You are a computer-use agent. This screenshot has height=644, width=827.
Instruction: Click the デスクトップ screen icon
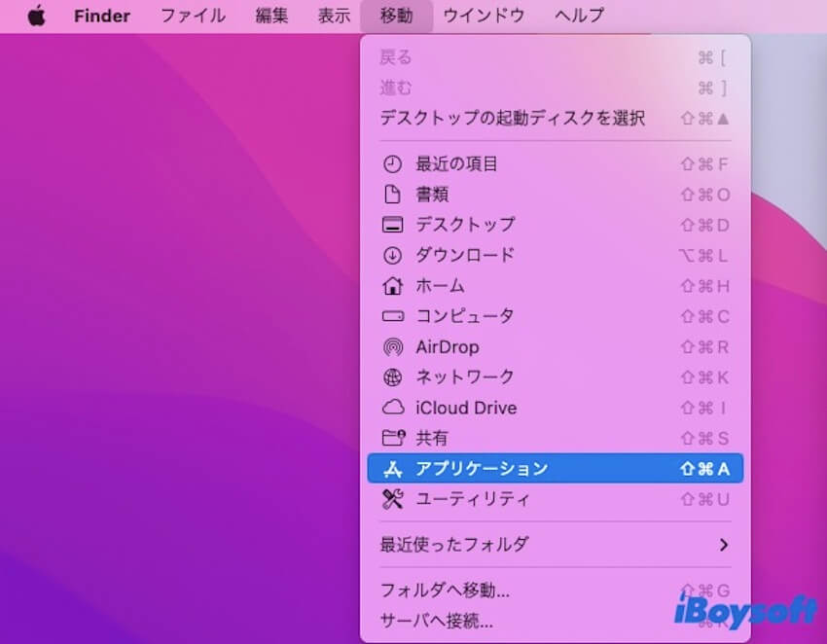click(392, 225)
